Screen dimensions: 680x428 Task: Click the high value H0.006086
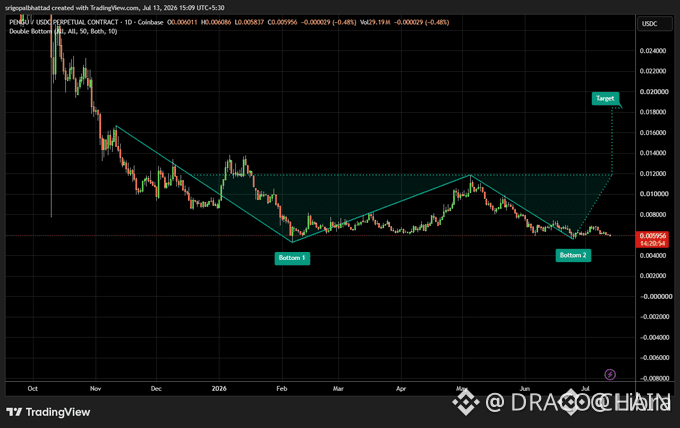tap(216, 22)
